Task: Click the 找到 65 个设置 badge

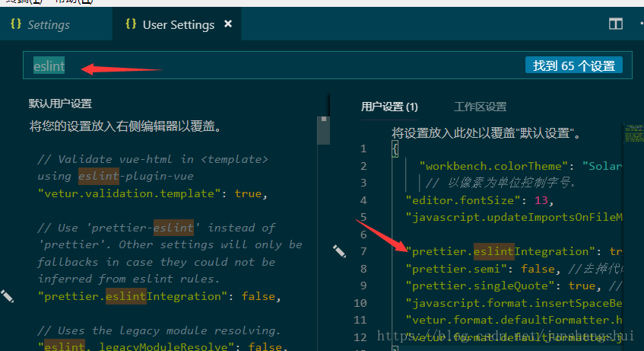Action: 574,66
